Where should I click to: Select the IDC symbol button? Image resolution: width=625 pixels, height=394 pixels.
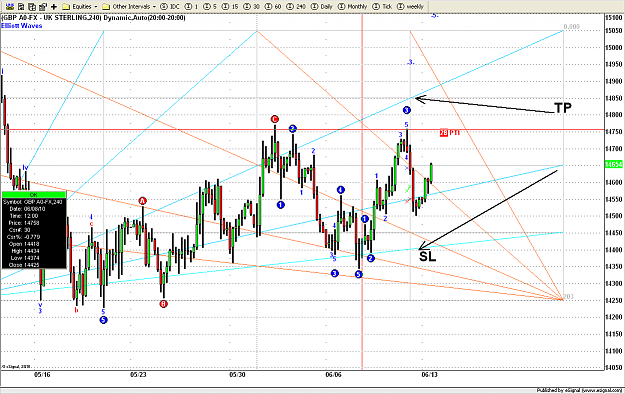170,6
